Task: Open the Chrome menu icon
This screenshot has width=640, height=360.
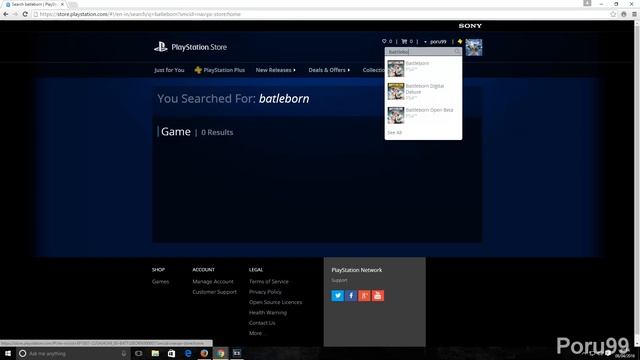Action: (634, 14)
